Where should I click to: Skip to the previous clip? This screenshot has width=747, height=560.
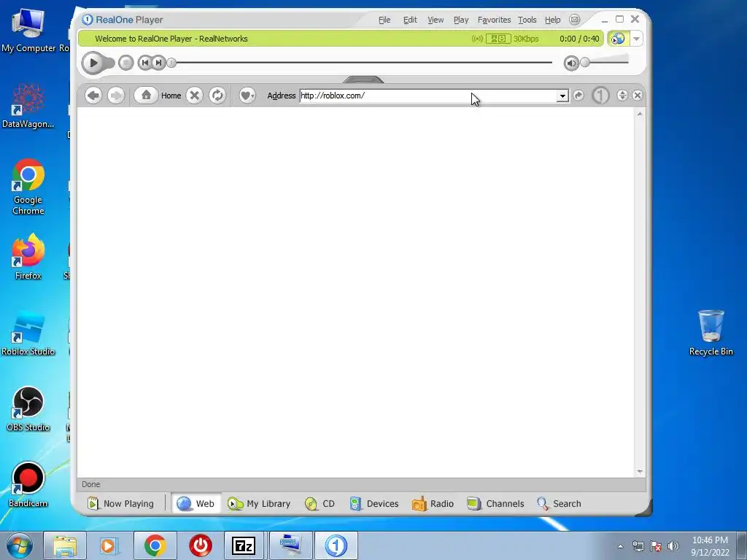(x=145, y=63)
